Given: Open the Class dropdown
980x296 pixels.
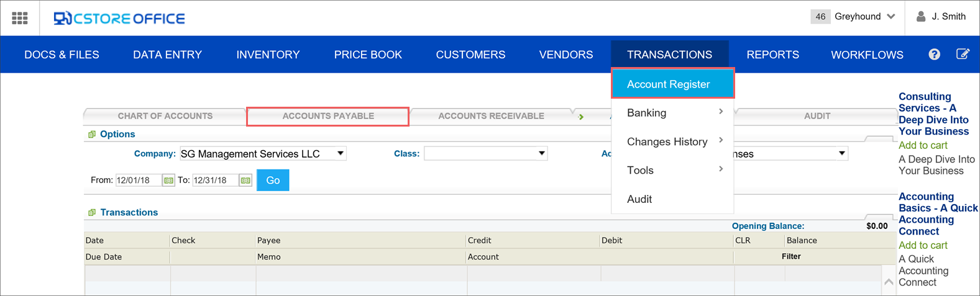Looking at the screenshot, I should coord(485,153).
